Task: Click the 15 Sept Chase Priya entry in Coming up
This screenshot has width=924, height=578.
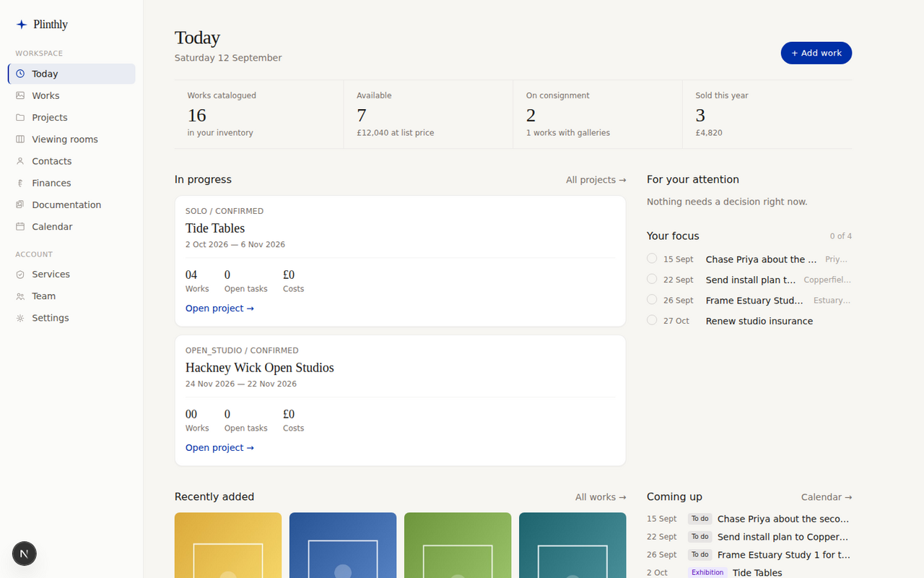Action: 749,519
